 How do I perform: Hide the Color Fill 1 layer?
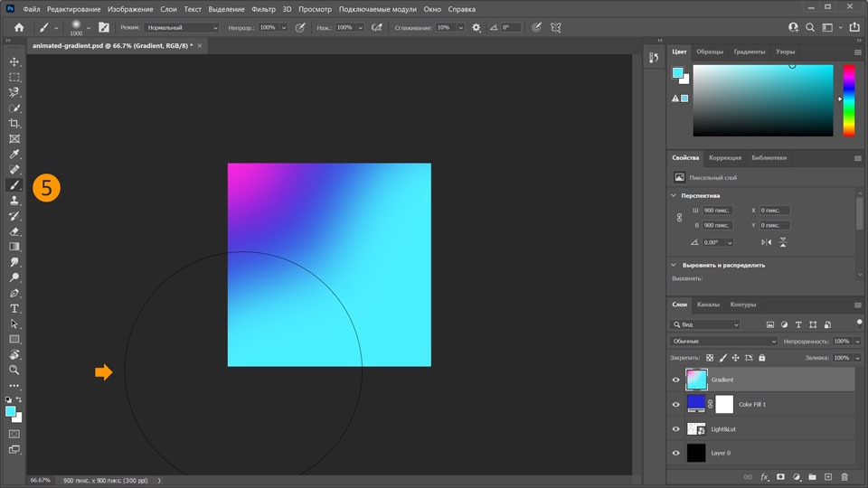click(x=675, y=404)
